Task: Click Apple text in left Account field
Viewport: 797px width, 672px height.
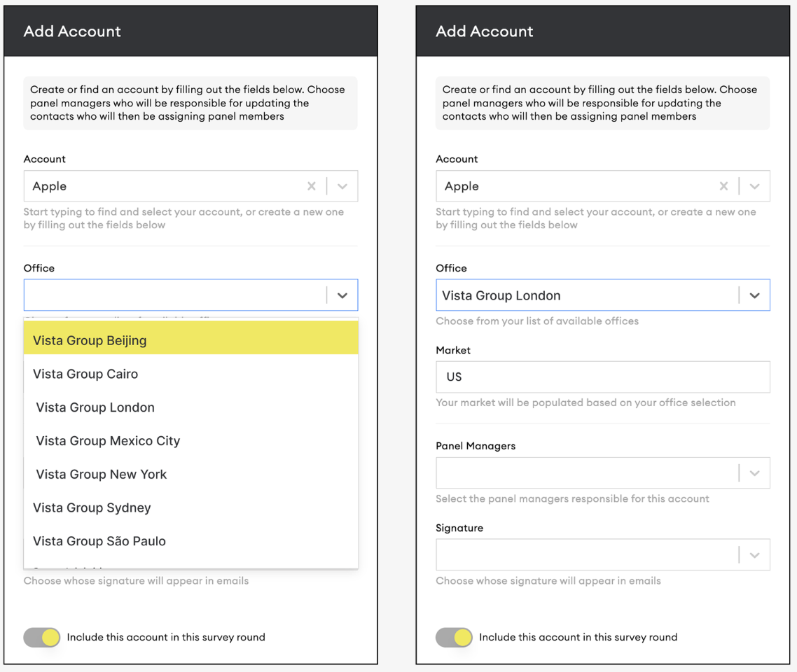Action: (x=49, y=186)
